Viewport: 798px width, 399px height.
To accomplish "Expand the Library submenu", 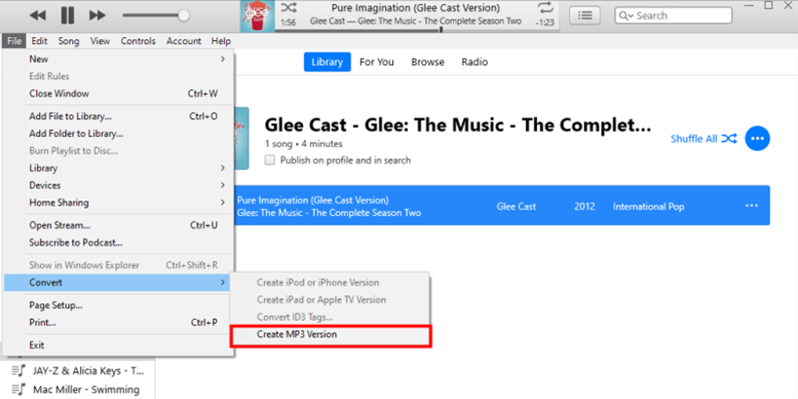I will [118, 168].
